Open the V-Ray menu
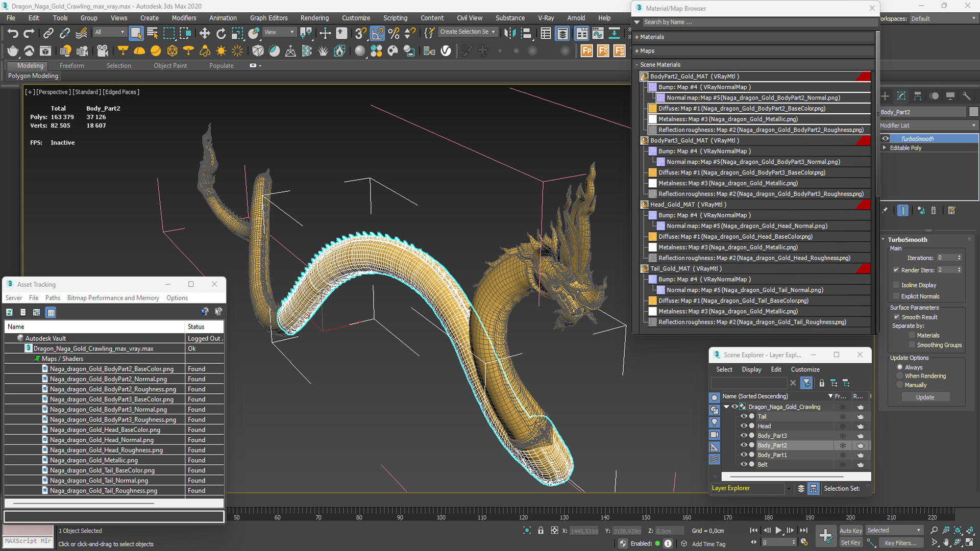The width and height of the screenshot is (980, 551). coord(546,18)
